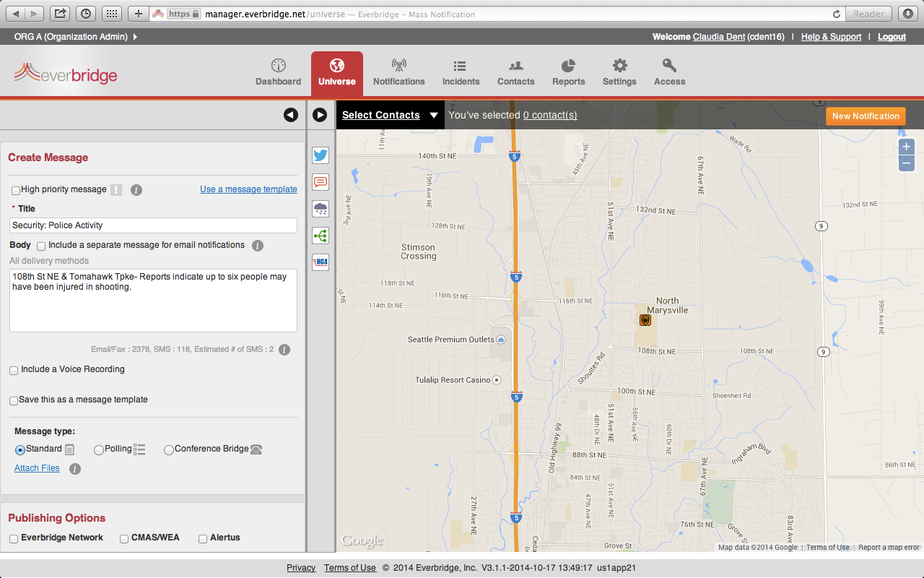Image resolution: width=924 pixels, height=578 pixels.
Task: Open the Dashboard tab
Action: click(278, 73)
